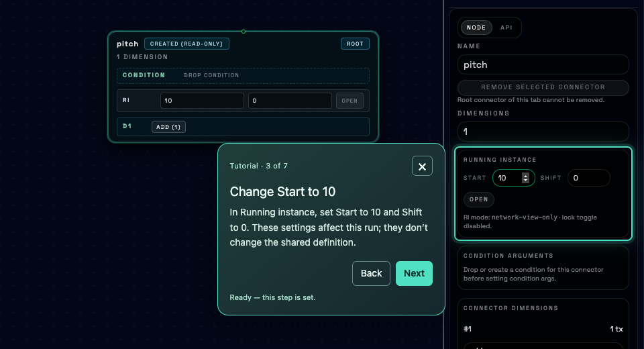Click the '#1' connector dimension row

pyautogui.click(x=543, y=329)
